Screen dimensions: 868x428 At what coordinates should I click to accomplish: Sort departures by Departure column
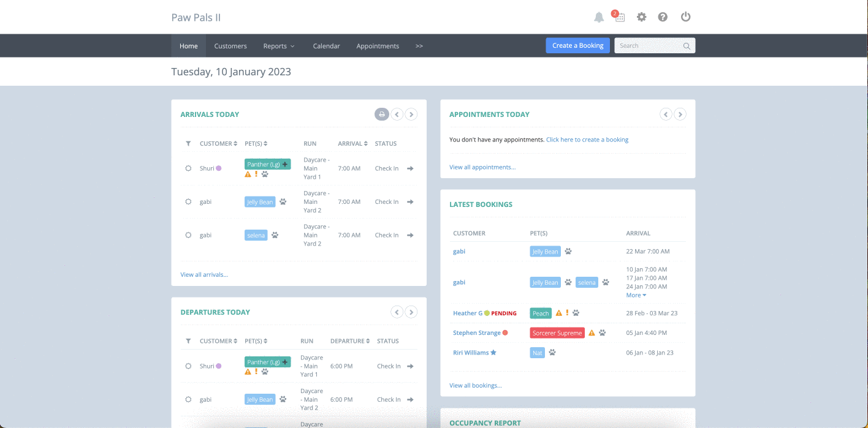[350, 342]
